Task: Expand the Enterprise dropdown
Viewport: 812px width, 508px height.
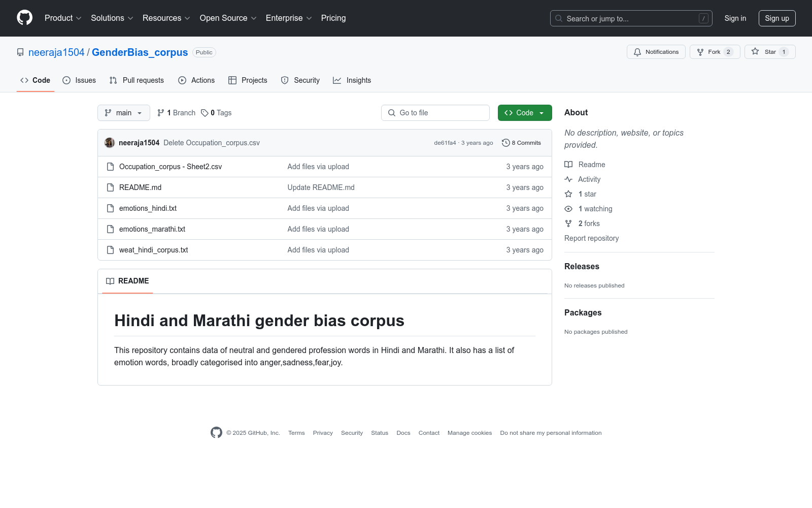Action: (x=289, y=18)
